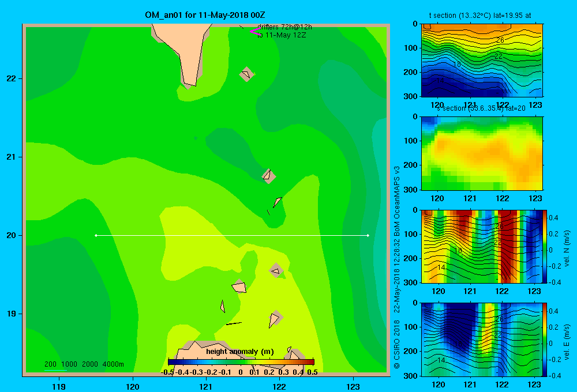Click longitude label 120 below main map

click(x=133, y=387)
